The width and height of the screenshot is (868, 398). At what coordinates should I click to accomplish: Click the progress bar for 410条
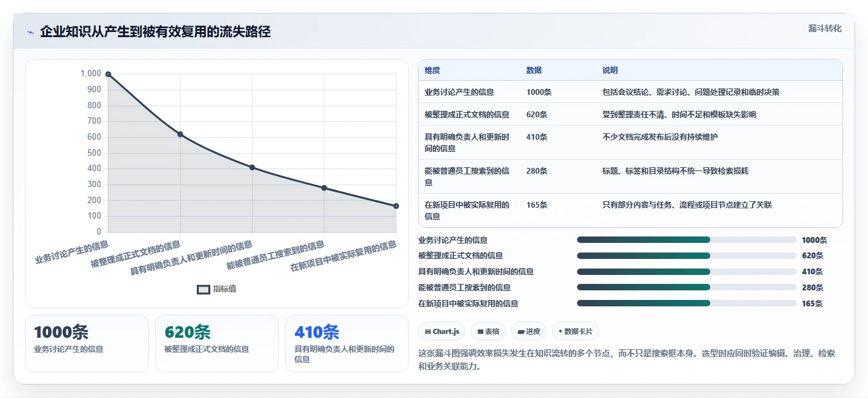tap(687, 272)
